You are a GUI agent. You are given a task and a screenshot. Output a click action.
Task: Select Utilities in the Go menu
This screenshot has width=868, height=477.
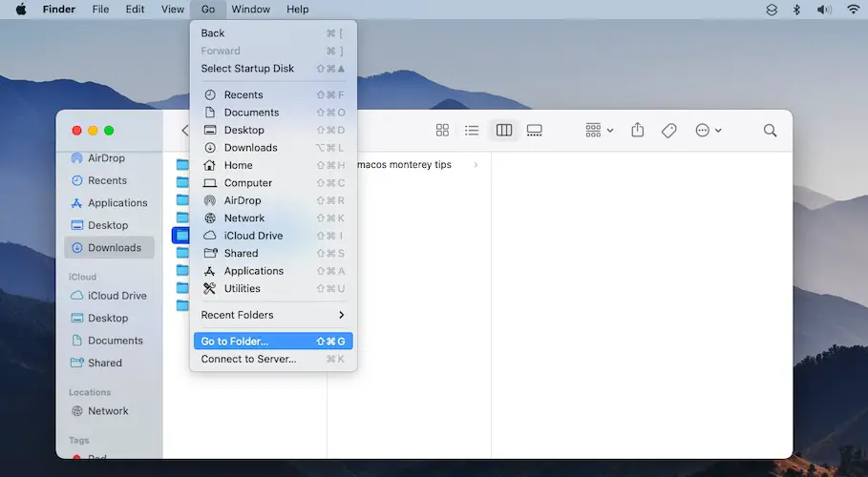[x=242, y=289]
